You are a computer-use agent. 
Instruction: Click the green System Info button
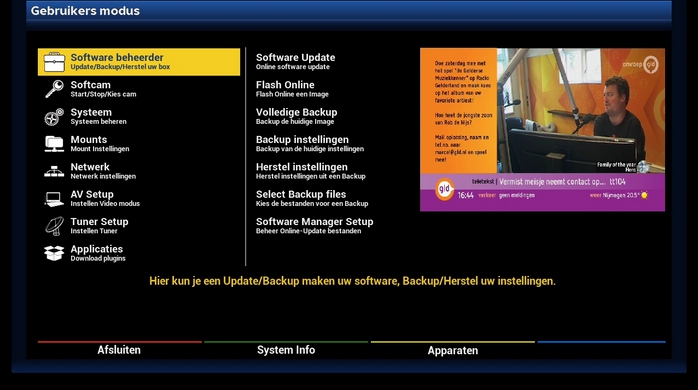point(286,349)
